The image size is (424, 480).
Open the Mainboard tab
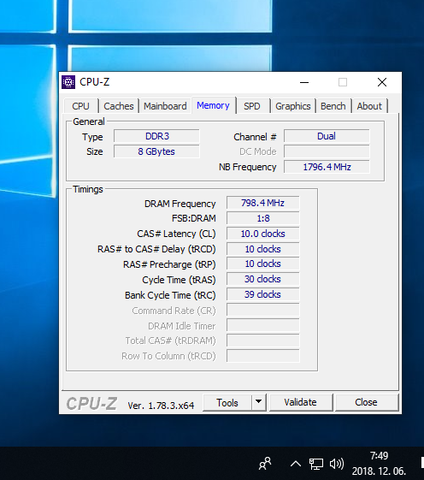click(165, 106)
